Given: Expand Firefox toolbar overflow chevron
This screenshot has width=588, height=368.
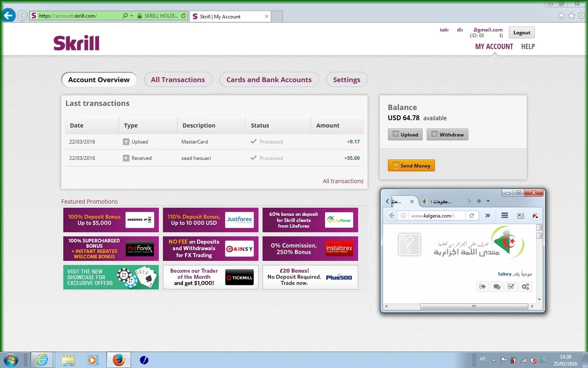Looking at the screenshot, I should pos(488,215).
